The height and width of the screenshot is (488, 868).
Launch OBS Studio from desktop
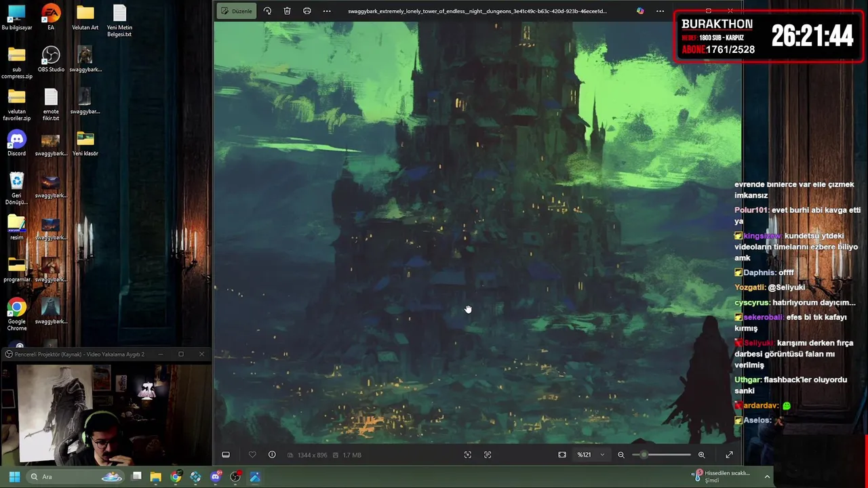pos(51,60)
